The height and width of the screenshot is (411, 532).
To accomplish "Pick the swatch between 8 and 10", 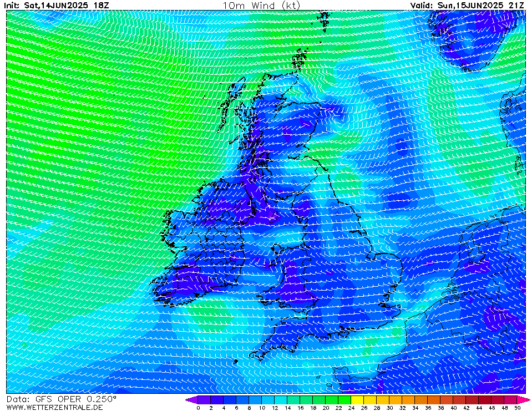I will point(256,400).
